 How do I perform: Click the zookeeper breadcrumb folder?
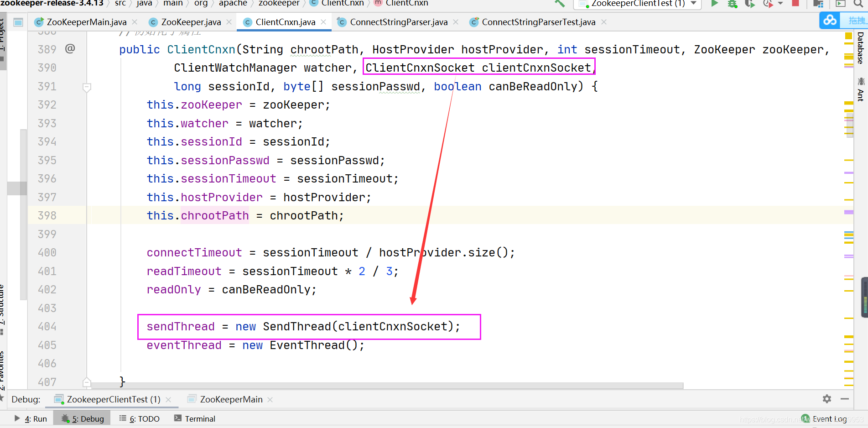[x=279, y=3]
